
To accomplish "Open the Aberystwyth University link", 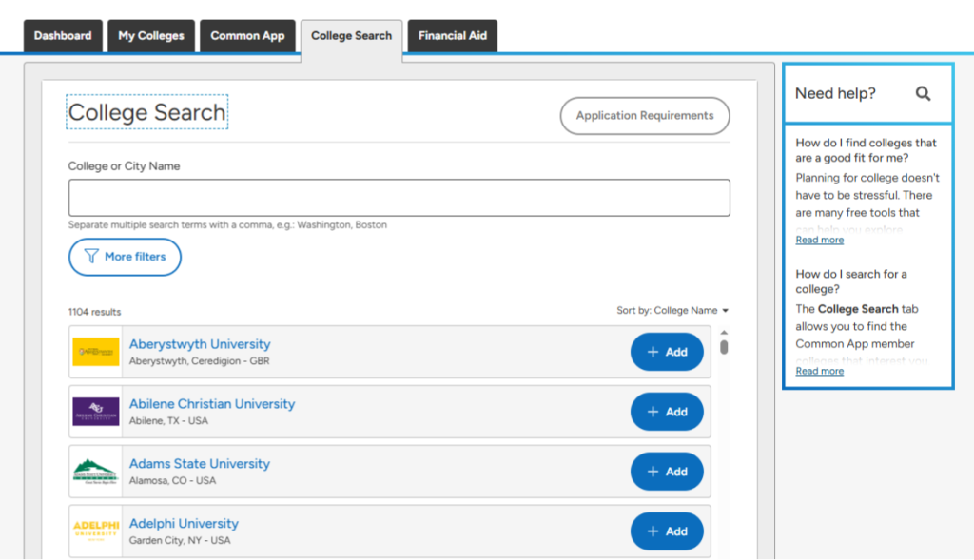I will click(200, 344).
